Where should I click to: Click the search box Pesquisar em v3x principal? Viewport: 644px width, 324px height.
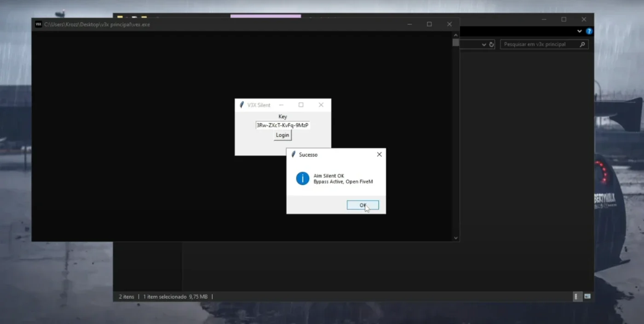click(x=544, y=45)
